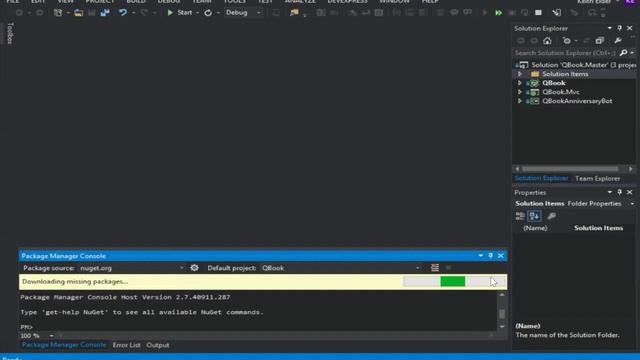The image size is (640, 360).
Task: Click the PM> console prompt line
Action: [x=27, y=327]
